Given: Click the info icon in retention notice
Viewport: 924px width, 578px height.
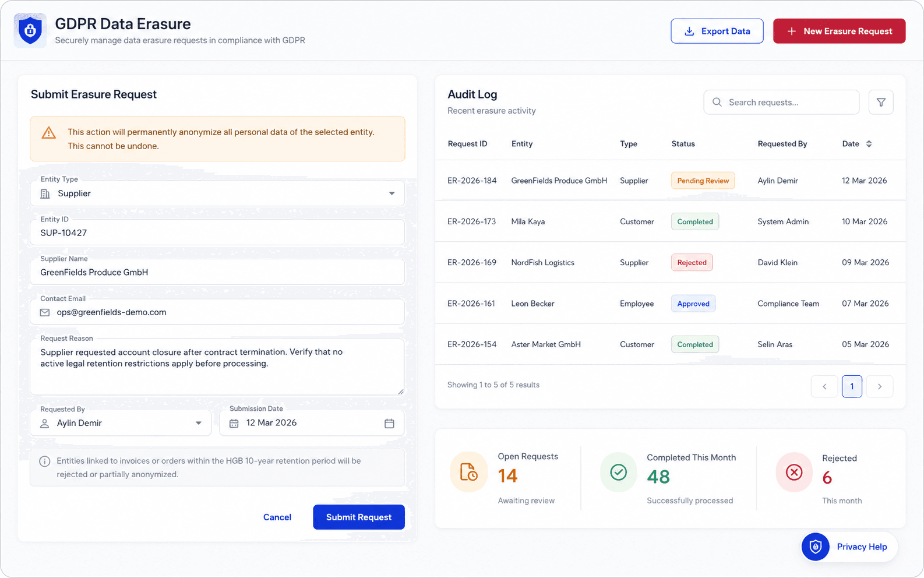Looking at the screenshot, I should (x=44, y=461).
